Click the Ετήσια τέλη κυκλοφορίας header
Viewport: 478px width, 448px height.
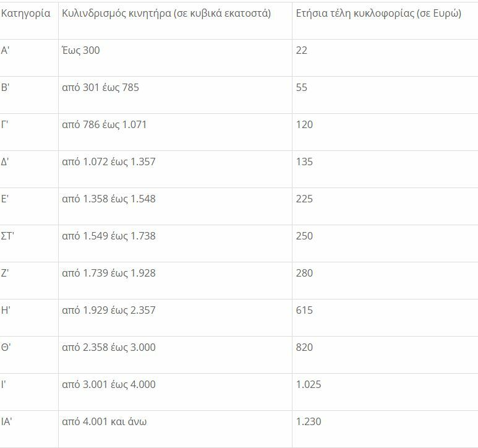tap(378, 14)
